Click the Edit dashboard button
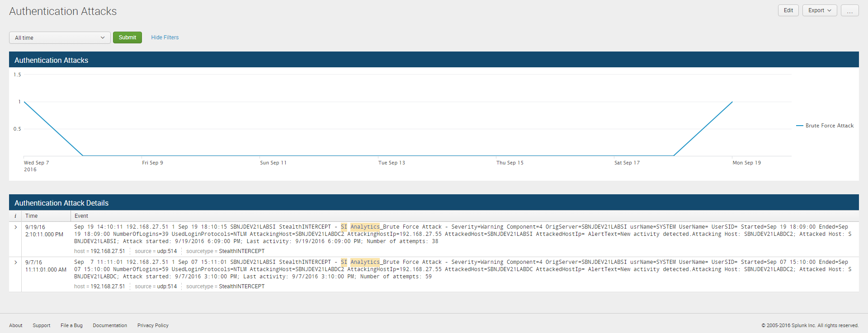 (788, 10)
